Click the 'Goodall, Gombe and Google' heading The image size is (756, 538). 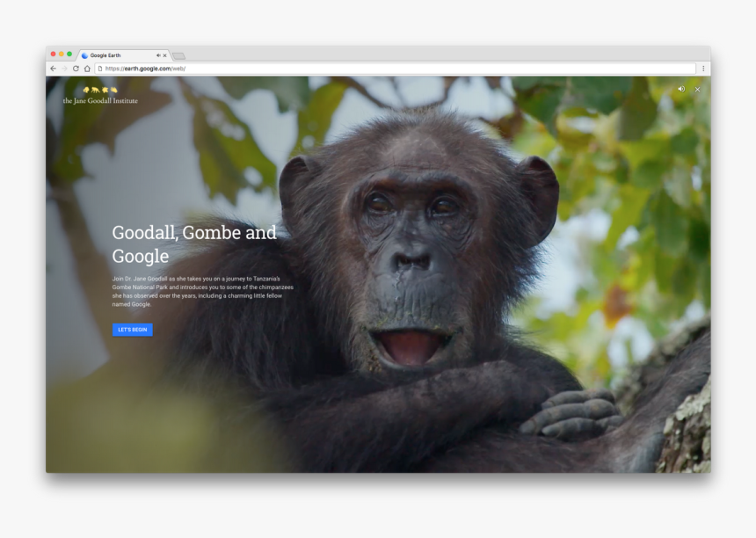(194, 244)
